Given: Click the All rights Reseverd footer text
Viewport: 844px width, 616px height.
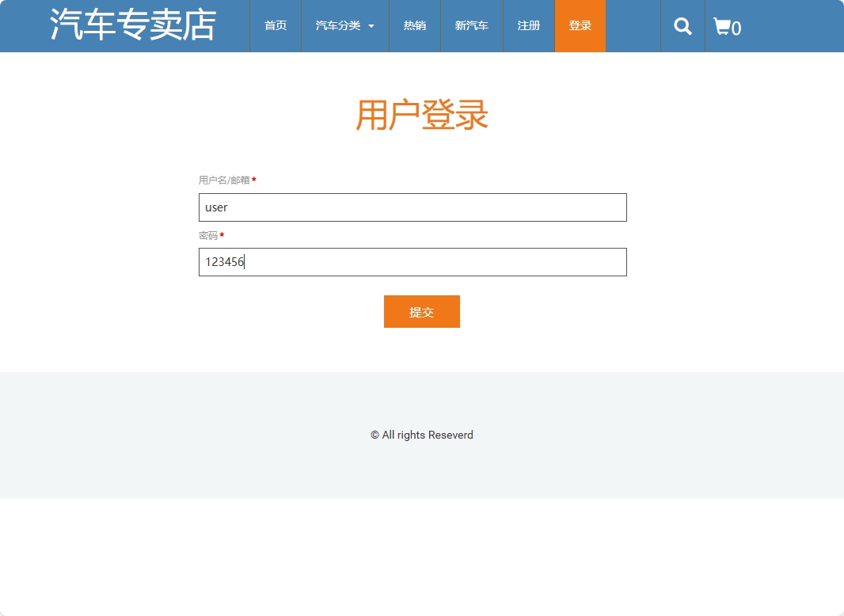Looking at the screenshot, I should 422,435.
